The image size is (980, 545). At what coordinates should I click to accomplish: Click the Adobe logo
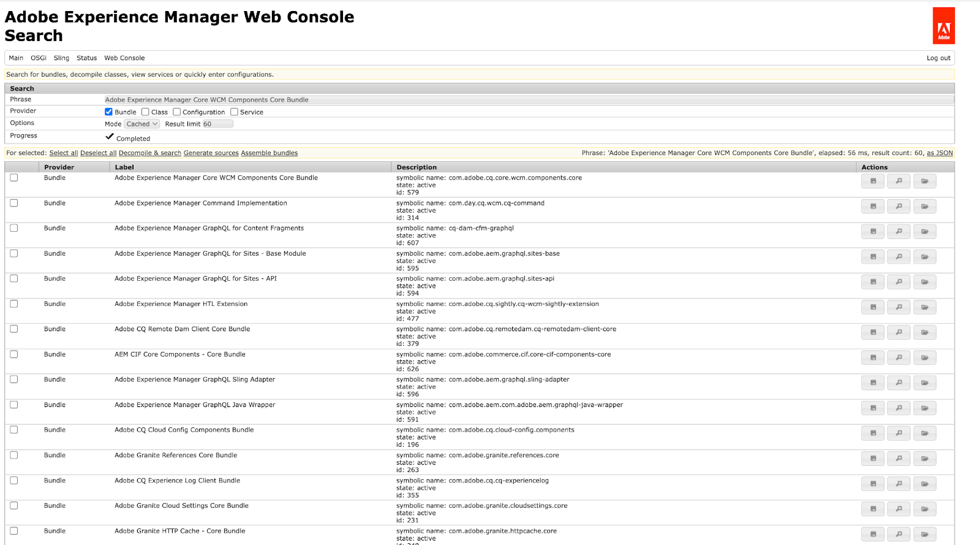pyautogui.click(x=944, y=26)
